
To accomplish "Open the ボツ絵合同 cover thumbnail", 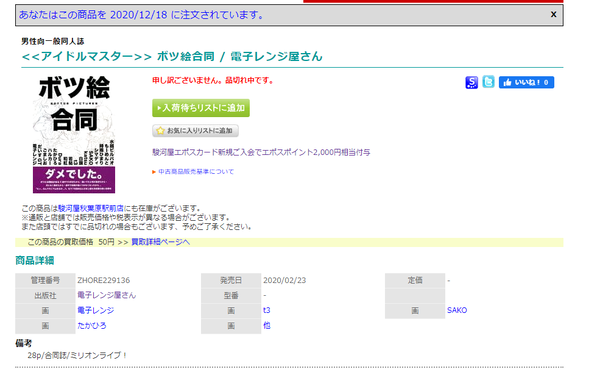I will click(x=74, y=134).
